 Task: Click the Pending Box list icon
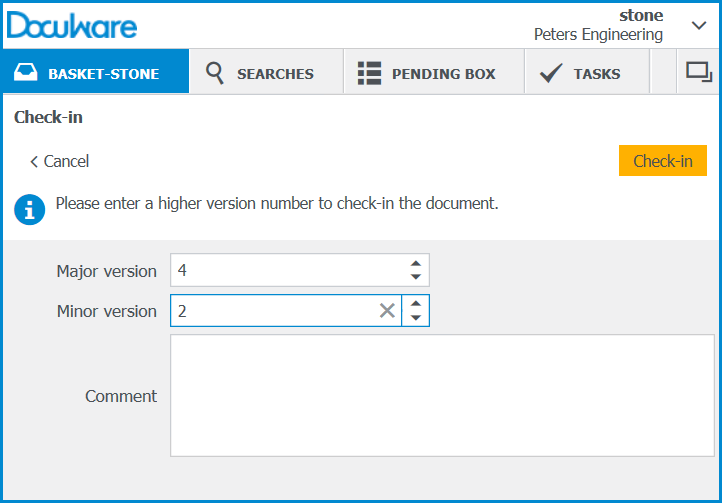point(370,73)
